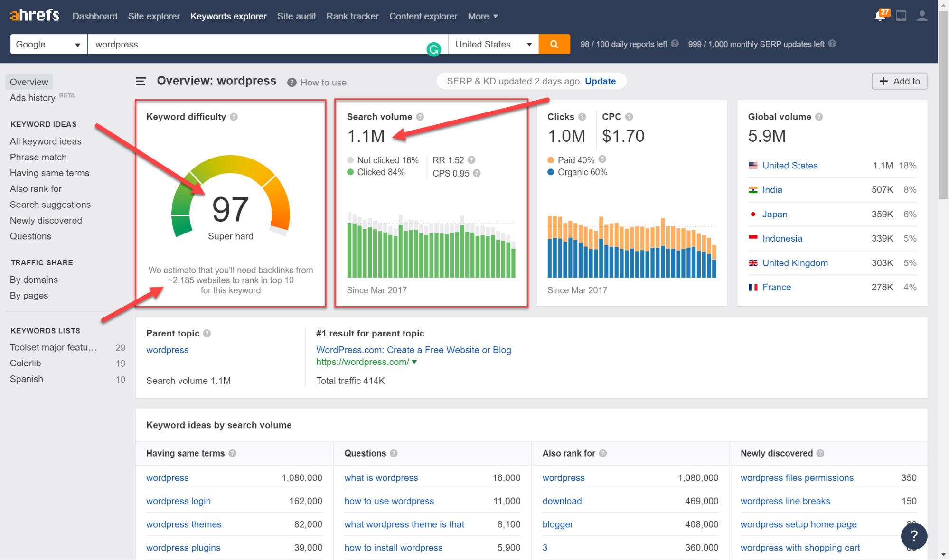Click the monitor icon in top bar
This screenshot has height=560, width=949.
[x=901, y=16]
